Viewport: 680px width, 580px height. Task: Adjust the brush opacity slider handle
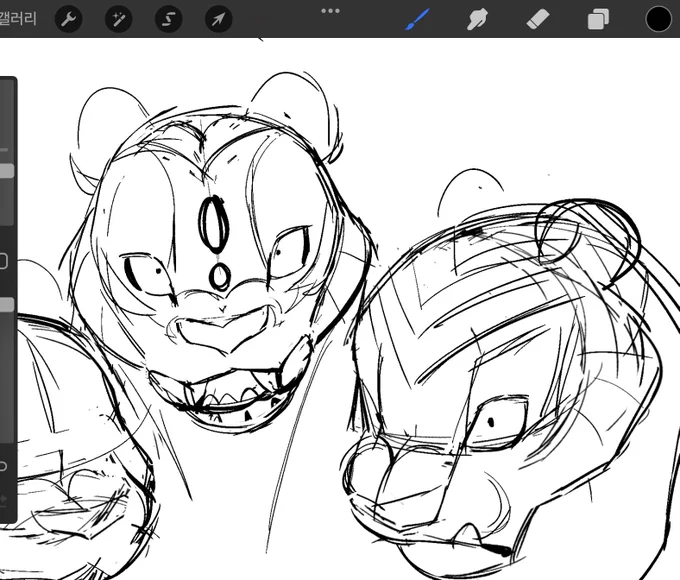(6, 304)
